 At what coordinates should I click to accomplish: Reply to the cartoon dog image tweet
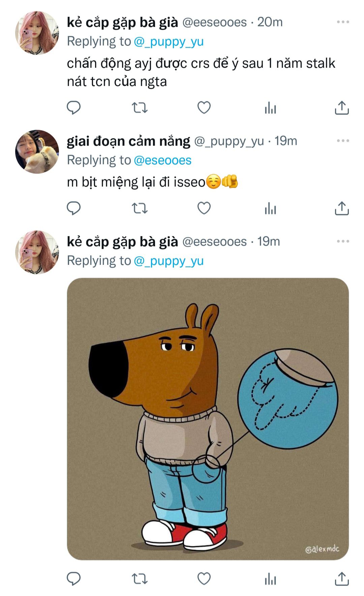(73, 578)
